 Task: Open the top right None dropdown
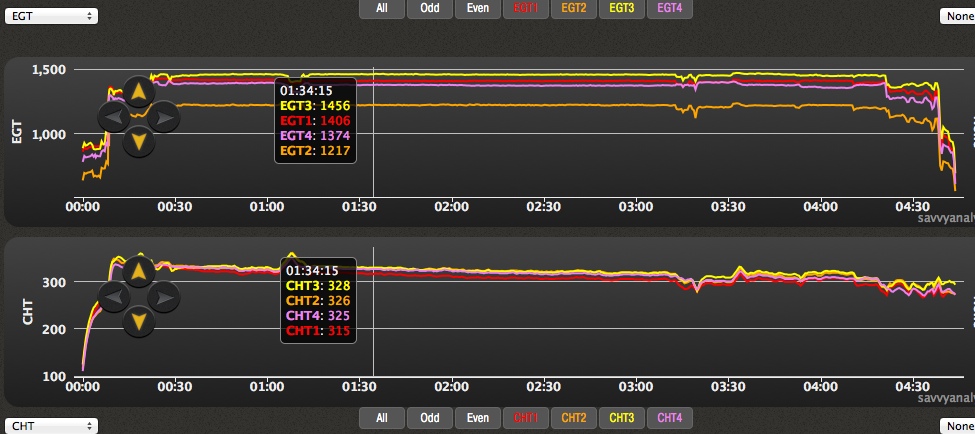pos(956,16)
